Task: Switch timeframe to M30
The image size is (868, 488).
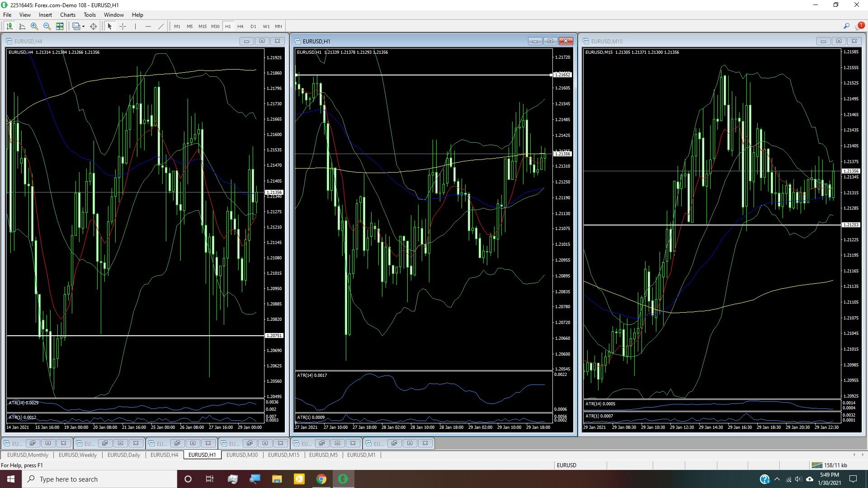Action: 215,26
